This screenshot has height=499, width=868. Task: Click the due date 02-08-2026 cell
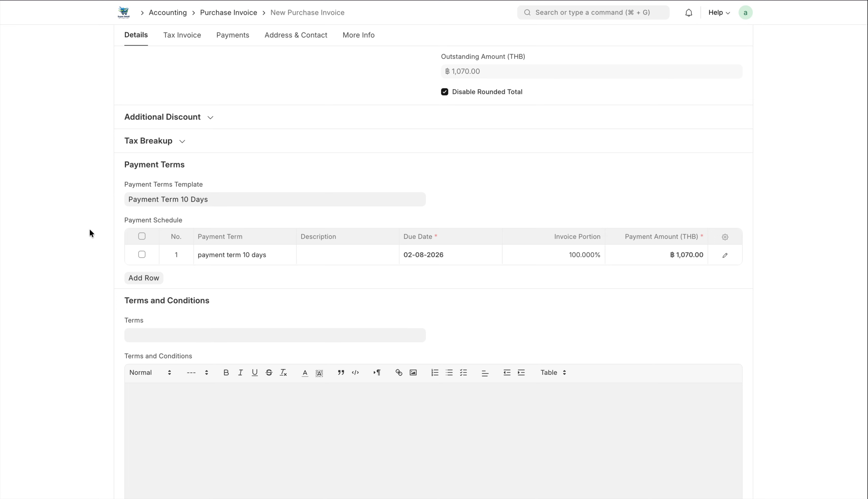tap(450, 255)
